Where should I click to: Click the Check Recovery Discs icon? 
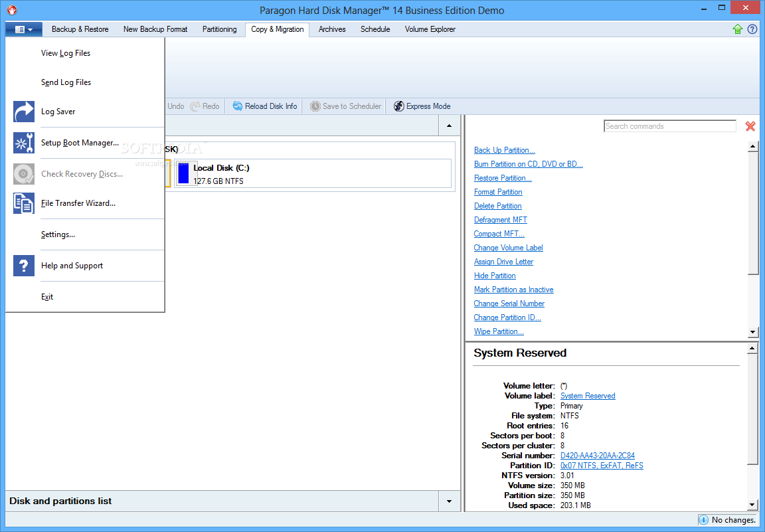pyautogui.click(x=23, y=174)
